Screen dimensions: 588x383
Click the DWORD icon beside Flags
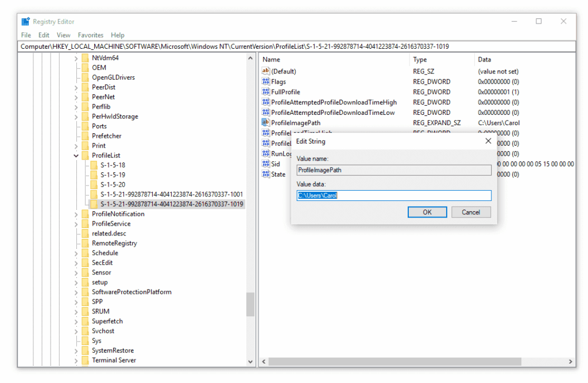tap(265, 82)
